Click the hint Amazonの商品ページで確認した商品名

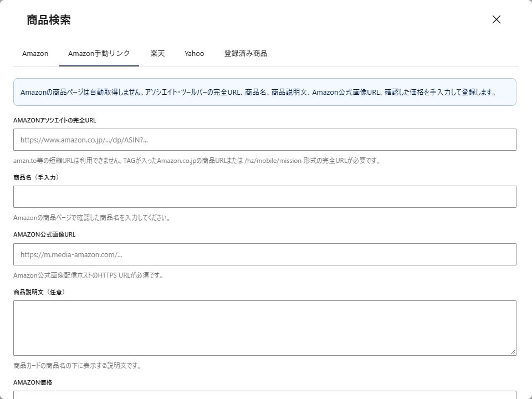coord(91,218)
